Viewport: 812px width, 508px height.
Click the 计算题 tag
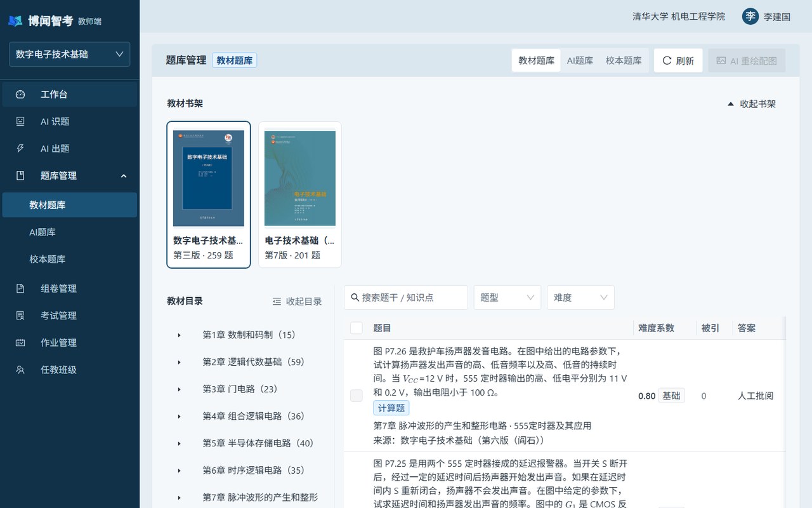[x=391, y=408]
